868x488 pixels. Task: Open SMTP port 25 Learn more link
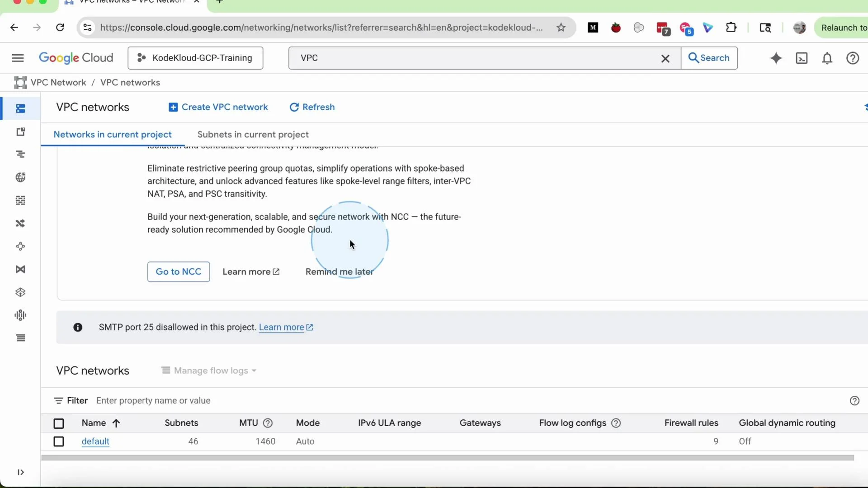point(286,327)
